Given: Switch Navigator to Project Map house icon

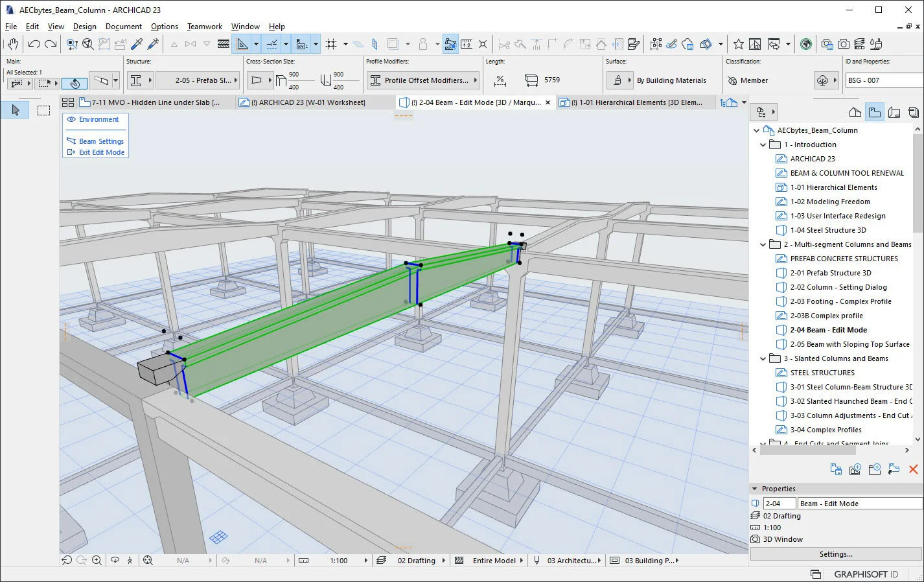Looking at the screenshot, I should click(855, 112).
